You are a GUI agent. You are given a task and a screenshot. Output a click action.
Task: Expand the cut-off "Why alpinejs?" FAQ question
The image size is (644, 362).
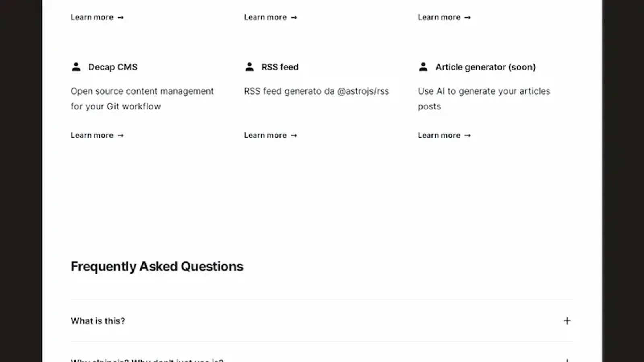pyautogui.click(x=147, y=360)
